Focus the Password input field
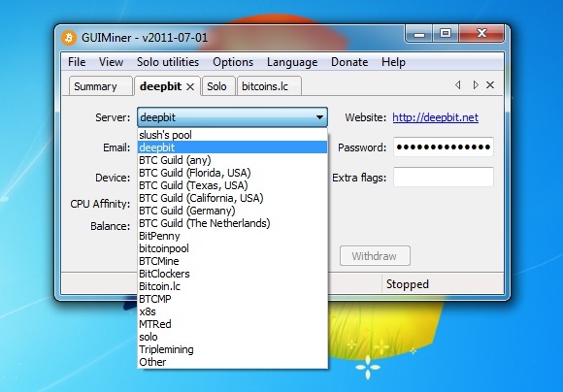 point(444,147)
